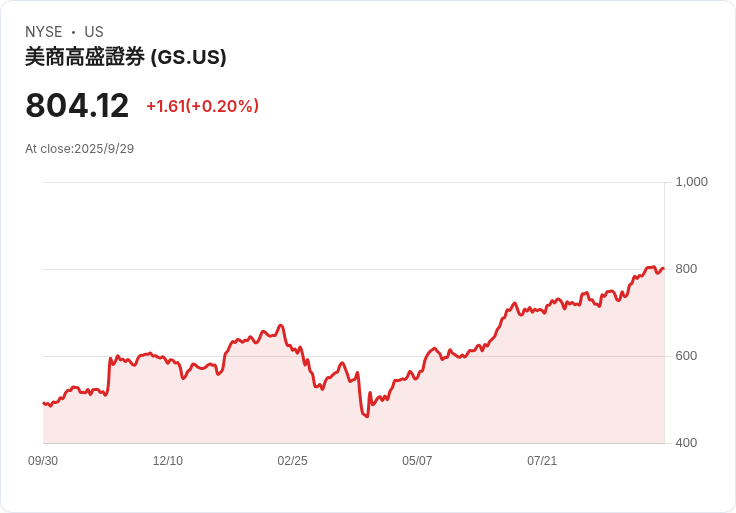This screenshot has height=513, width=736.
Task: Click the leftmost start of the price line
Action: (43, 403)
